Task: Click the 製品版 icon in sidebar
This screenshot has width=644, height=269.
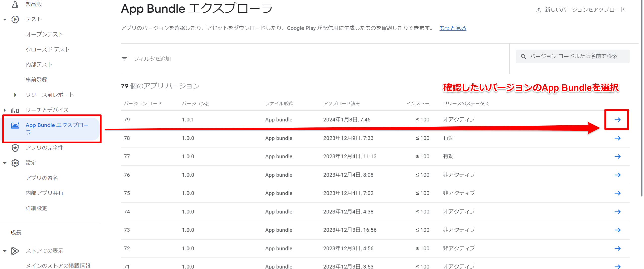Action: point(15,4)
